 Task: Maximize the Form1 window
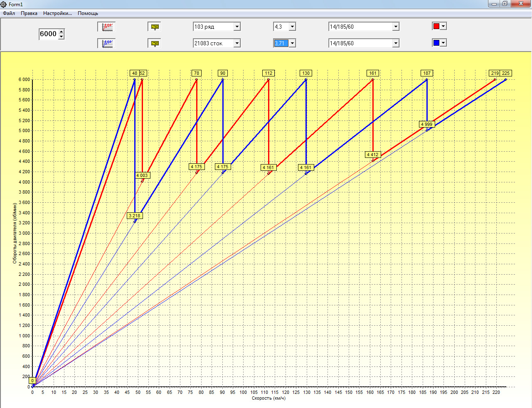[505, 4]
